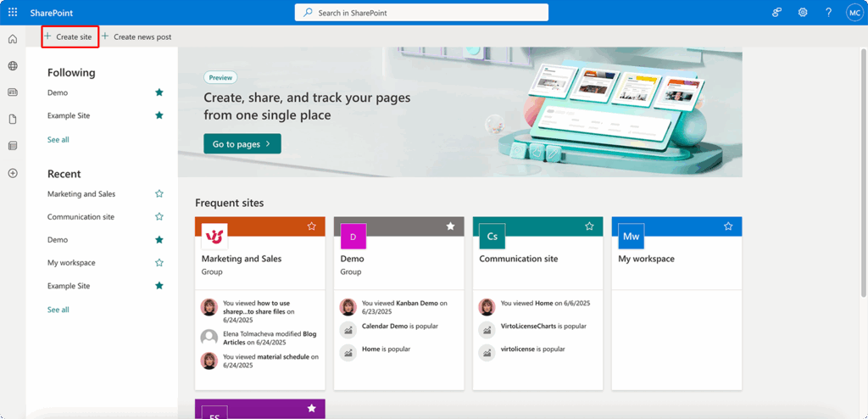Open the Help question mark icon

pyautogui.click(x=828, y=12)
